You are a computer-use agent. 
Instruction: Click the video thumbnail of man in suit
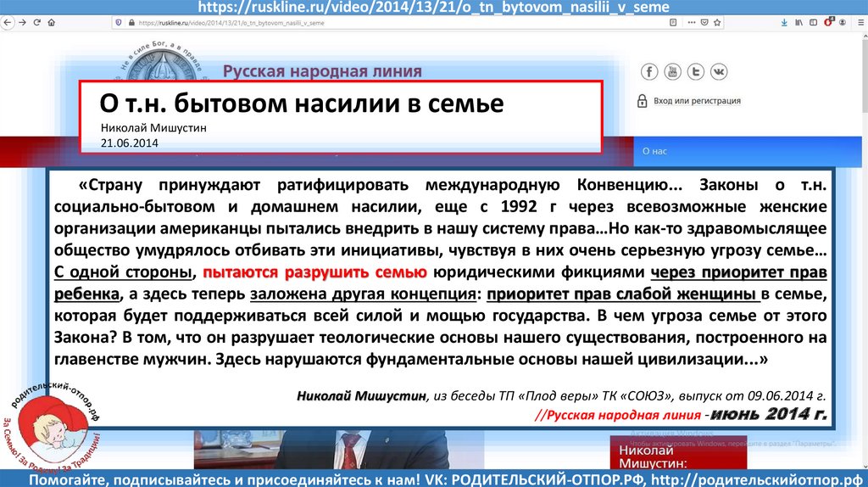pyautogui.click(x=339, y=450)
